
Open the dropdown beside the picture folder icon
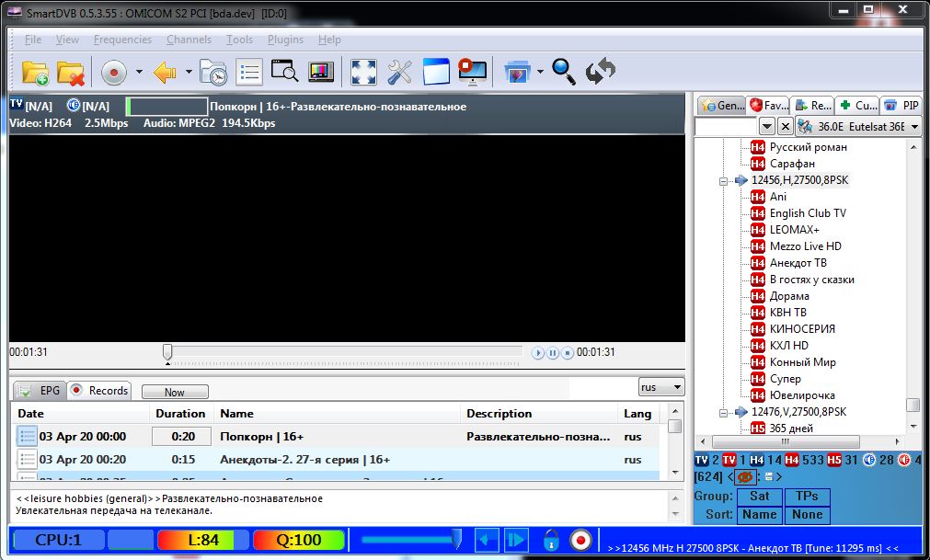tap(540, 73)
